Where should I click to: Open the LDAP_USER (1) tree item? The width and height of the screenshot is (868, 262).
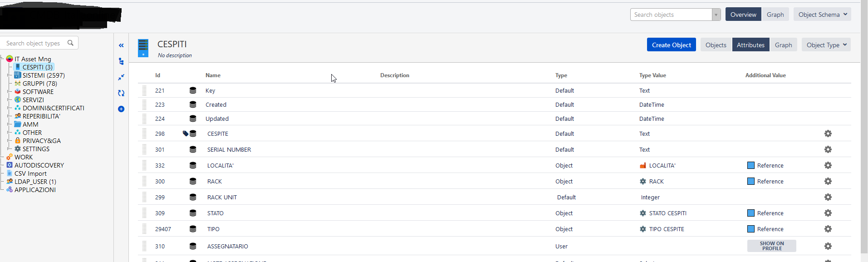35,182
